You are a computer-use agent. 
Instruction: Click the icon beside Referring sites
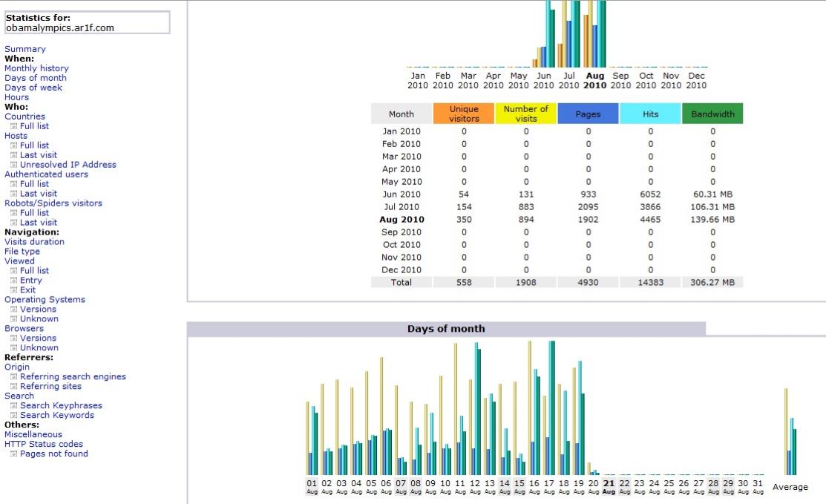13,387
